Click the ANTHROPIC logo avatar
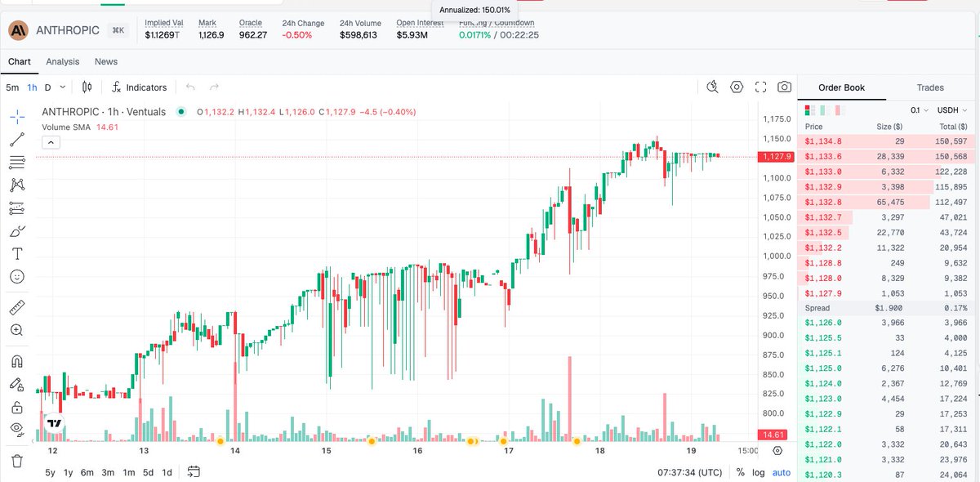 [x=20, y=30]
